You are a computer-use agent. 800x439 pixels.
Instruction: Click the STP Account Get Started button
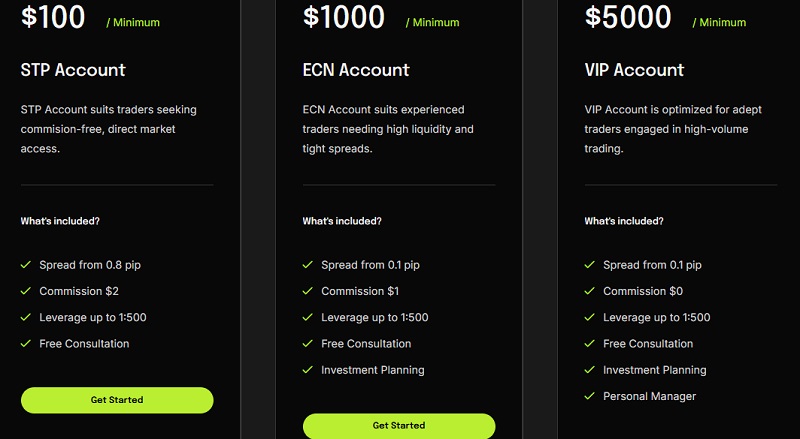pos(117,400)
